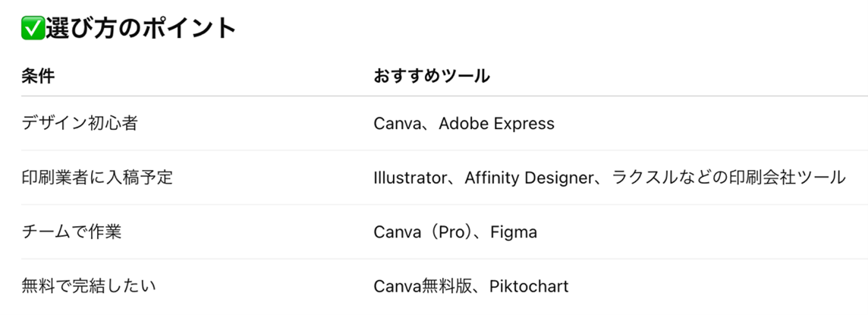The image size is (868, 315).
Task: Click the Illustrator、Affinity Designer tools cell
Action: click(x=609, y=178)
